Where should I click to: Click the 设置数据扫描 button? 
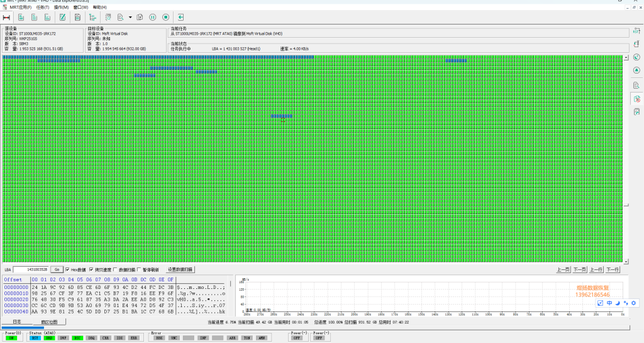(x=180, y=269)
